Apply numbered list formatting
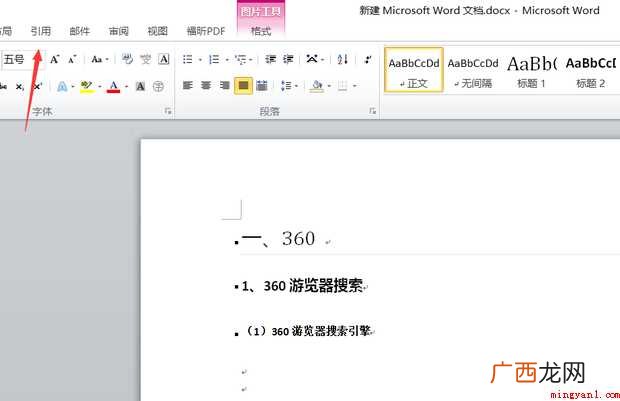Screen dimensions: 620x401 pos(214,60)
